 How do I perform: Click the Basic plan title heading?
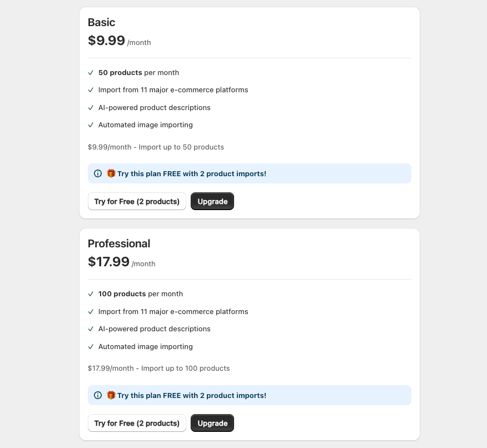(102, 22)
